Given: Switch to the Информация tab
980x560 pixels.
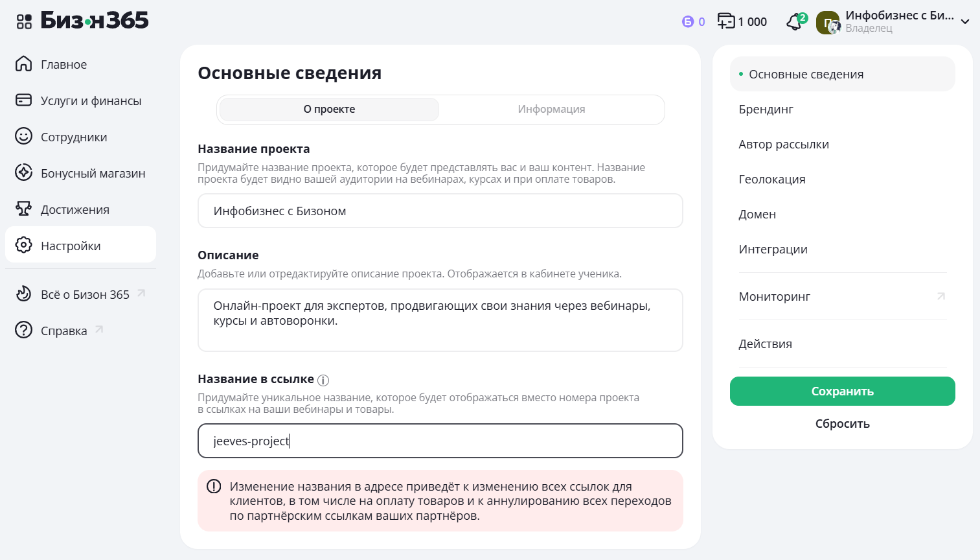Looking at the screenshot, I should coord(551,110).
